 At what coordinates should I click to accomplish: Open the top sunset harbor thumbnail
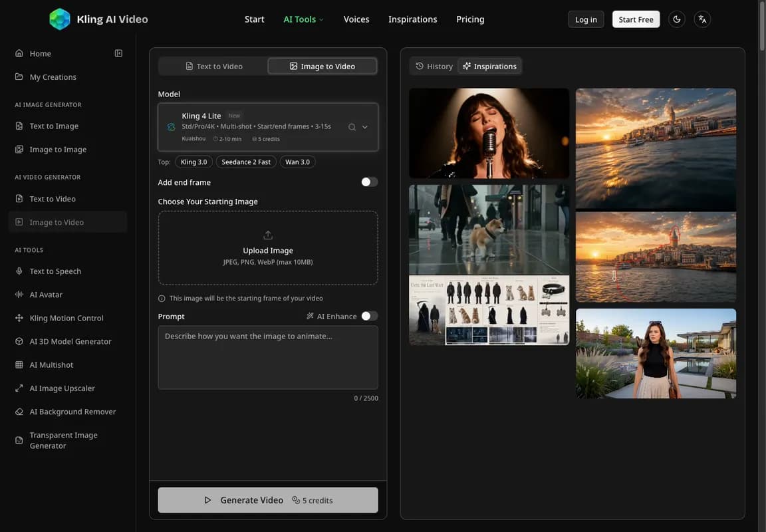pyautogui.click(x=656, y=149)
